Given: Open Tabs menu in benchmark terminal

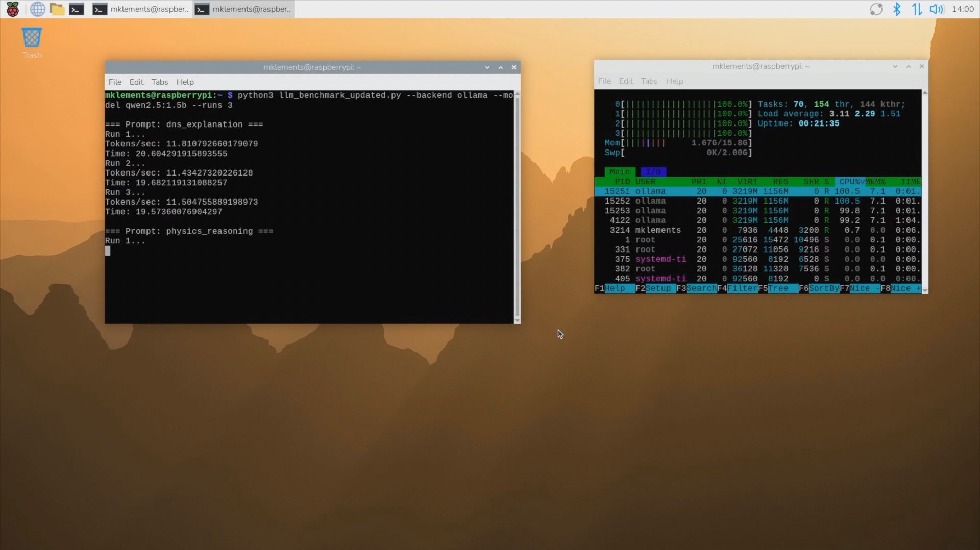Looking at the screenshot, I should [159, 82].
